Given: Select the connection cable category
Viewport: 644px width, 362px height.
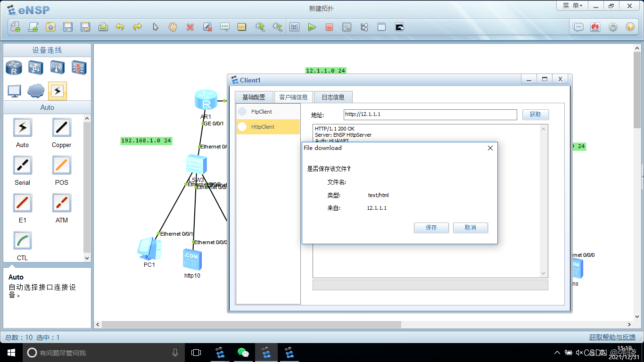Looking at the screenshot, I should (x=58, y=91).
